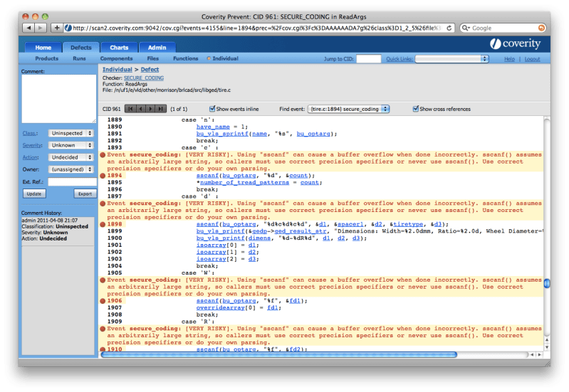Viewport: 569px width, 392px height.
Task: Click the Action label link
Action: click(31, 157)
